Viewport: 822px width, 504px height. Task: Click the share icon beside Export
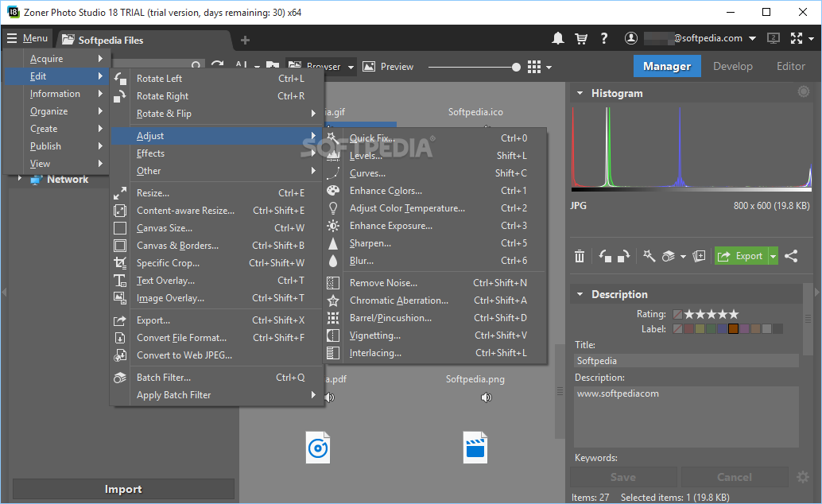(791, 257)
